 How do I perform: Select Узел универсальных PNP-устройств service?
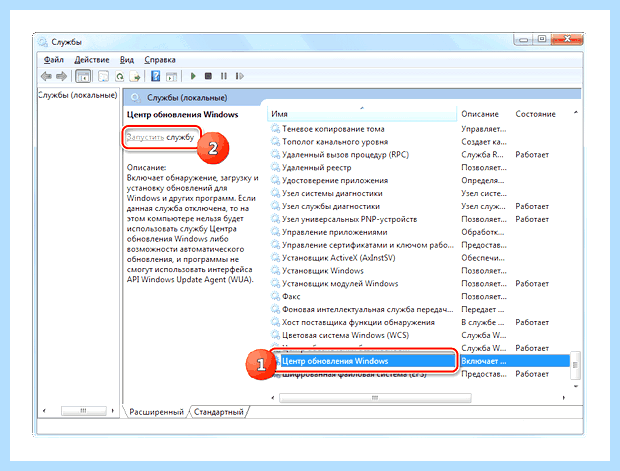(350, 219)
